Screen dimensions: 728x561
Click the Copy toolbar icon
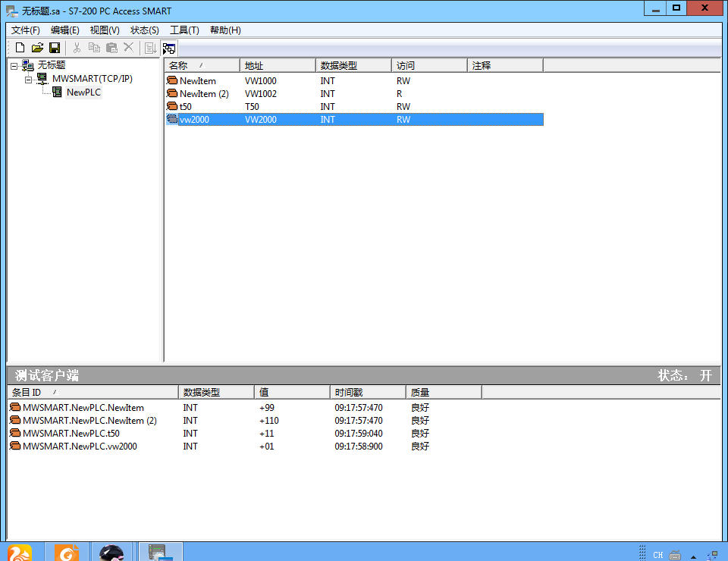click(x=94, y=48)
